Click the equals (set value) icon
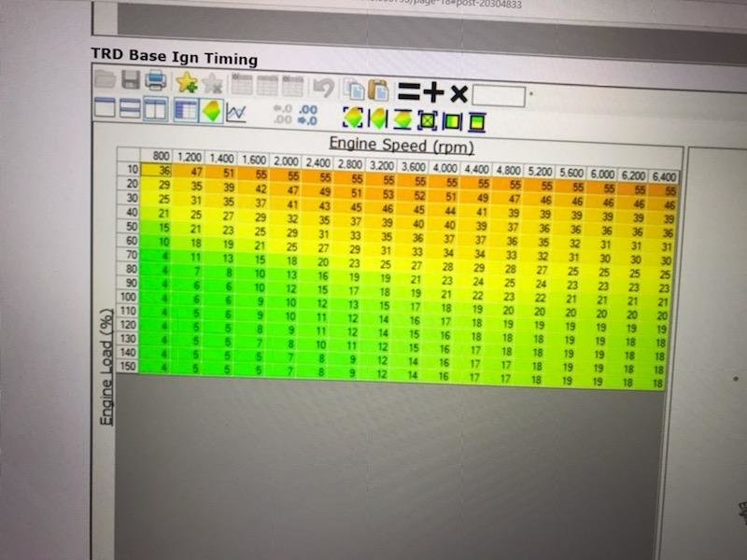This screenshot has height=560, width=747. (409, 91)
